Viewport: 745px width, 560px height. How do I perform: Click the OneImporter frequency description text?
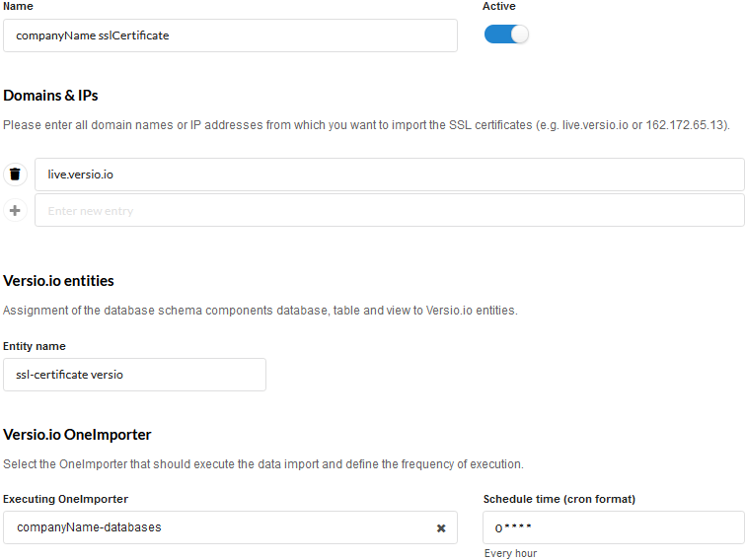[263, 464]
